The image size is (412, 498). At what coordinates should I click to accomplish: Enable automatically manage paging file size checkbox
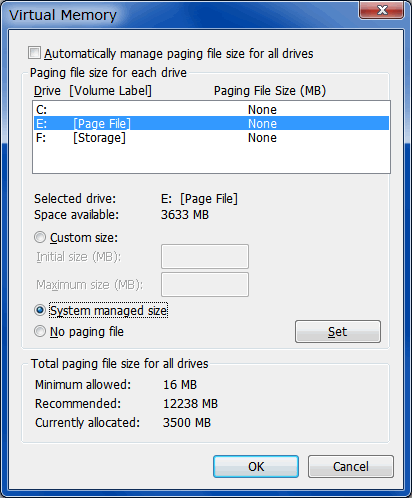pos(34,53)
